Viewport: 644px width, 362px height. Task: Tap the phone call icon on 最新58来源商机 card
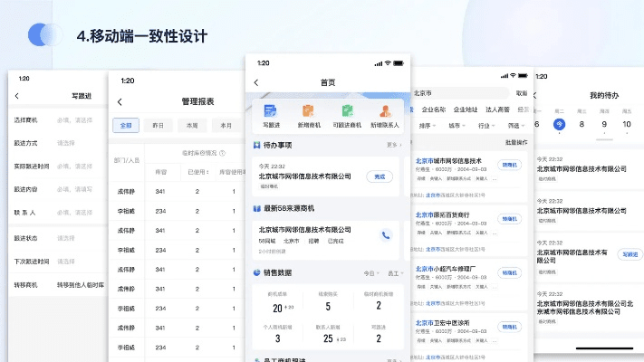[x=386, y=235]
